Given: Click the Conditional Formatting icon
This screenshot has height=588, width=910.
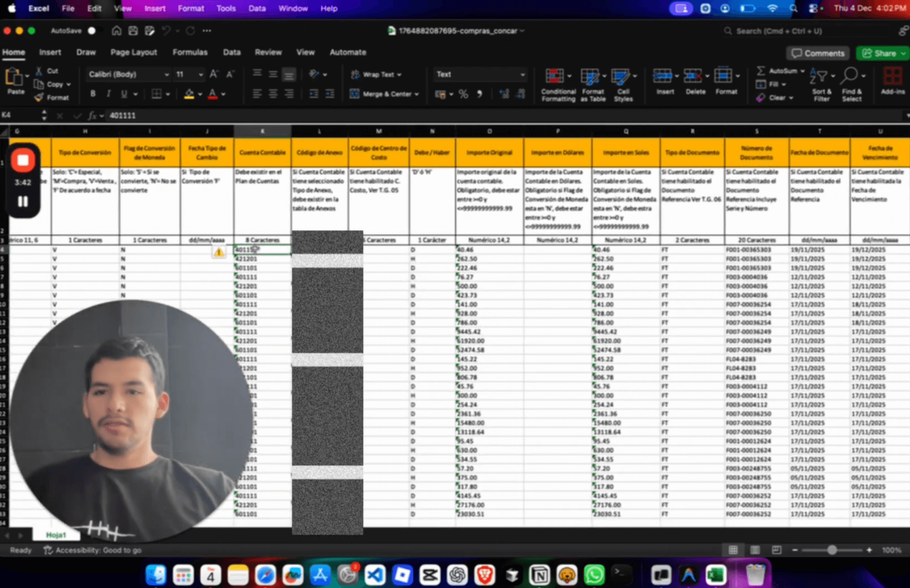Looking at the screenshot, I should click(x=554, y=77).
